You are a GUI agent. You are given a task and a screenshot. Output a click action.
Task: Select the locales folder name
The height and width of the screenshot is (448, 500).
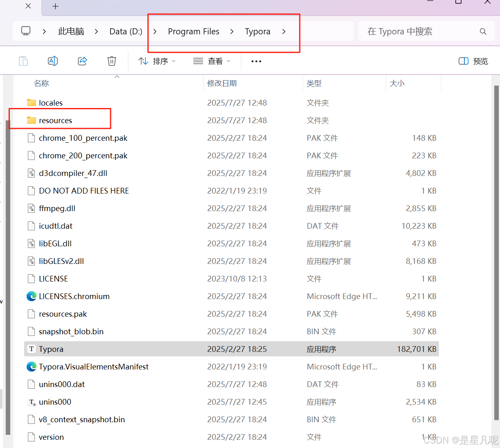[51, 103]
